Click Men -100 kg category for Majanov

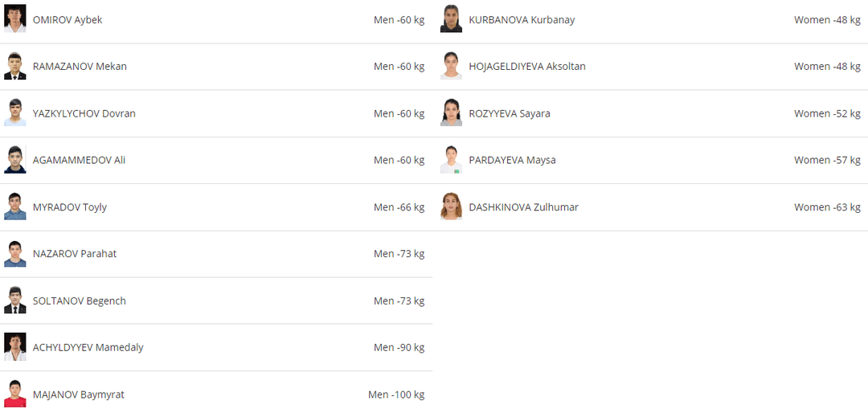(x=396, y=395)
